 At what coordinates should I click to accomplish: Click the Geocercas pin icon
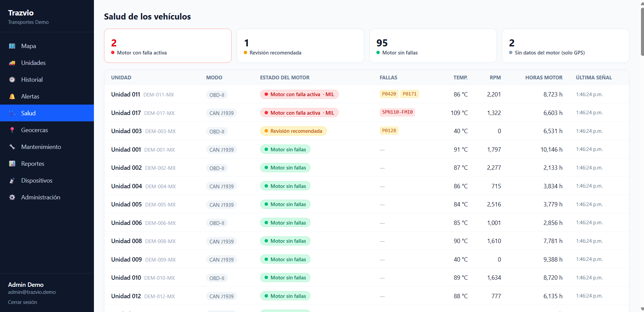click(x=12, y=130)
